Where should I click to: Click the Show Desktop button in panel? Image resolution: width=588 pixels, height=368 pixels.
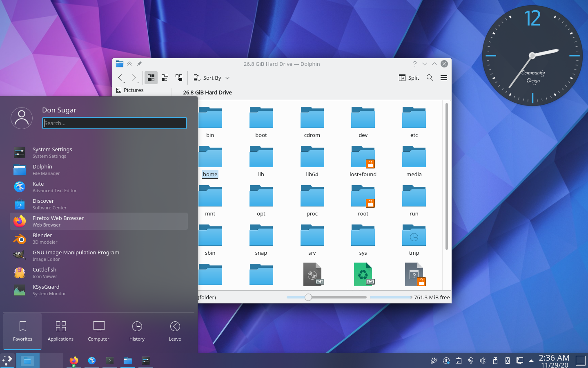581,361
